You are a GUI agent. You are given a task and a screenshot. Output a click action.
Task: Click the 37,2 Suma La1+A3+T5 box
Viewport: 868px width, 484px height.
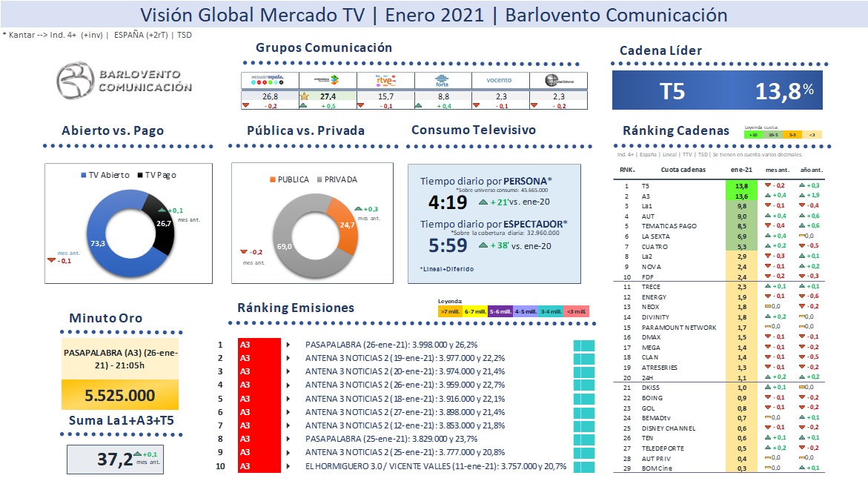pyautogui.click(x=115, y=460)
